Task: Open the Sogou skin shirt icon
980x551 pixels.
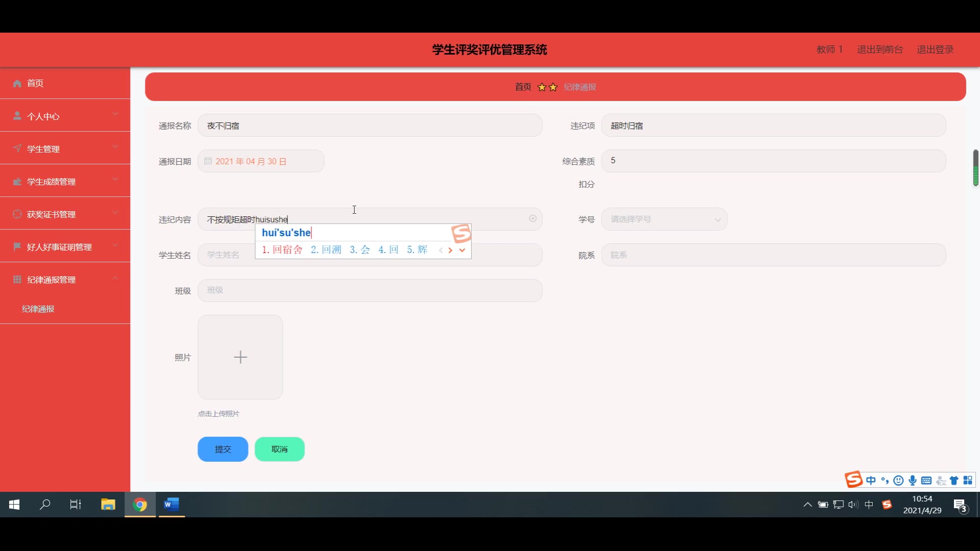Action: pyautogui.click(x=954, y=480)
